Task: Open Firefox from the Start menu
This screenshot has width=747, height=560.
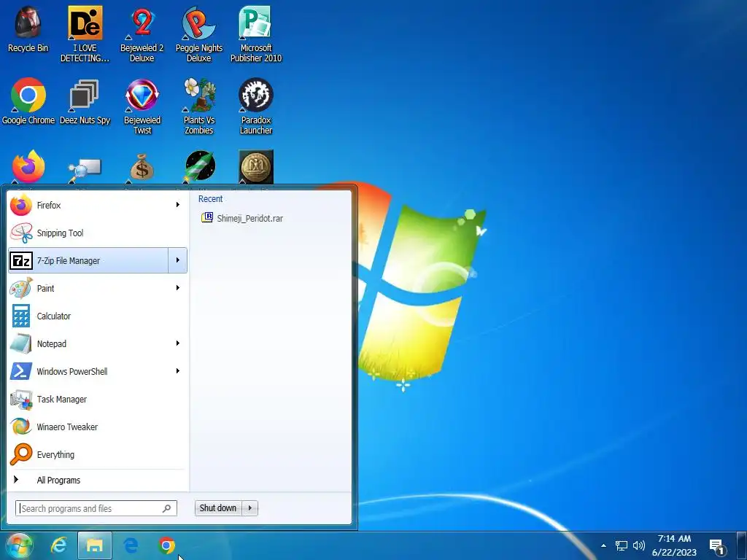Action: click(x=88, y=205)
